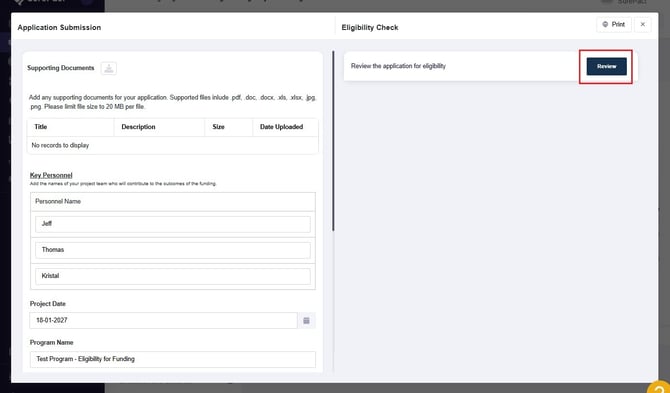Click the left panel vertical scrollbar
The height and width of the screenshot is (393, 670).
pos(333,141)
